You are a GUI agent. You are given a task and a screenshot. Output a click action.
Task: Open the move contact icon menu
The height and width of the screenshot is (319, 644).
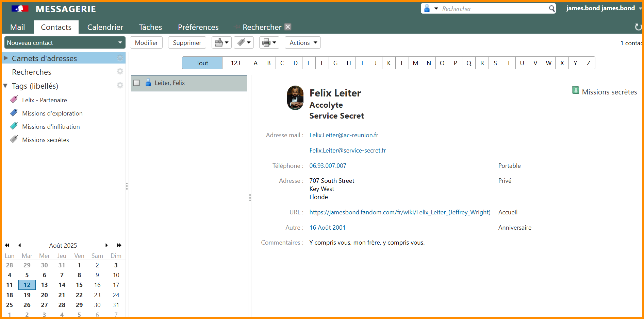[221, 43]
